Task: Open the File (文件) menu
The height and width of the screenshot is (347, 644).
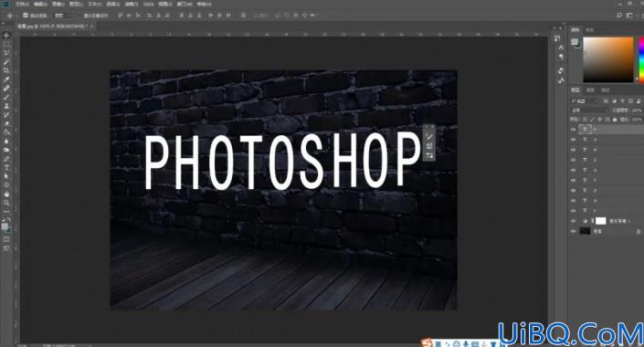Action: tap(22, 4)
